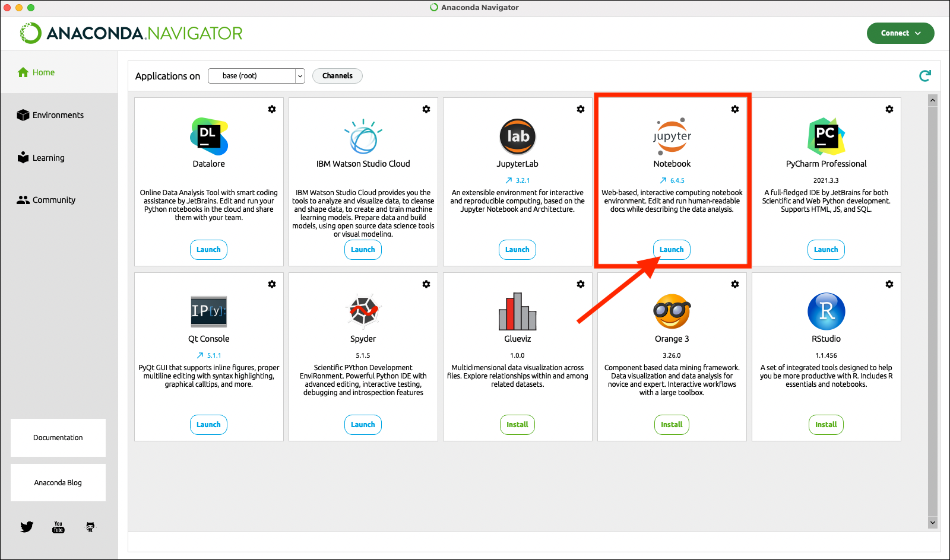Open the Documentation link
The height and width of the screenshot is (560, 950).
(58, 438)
